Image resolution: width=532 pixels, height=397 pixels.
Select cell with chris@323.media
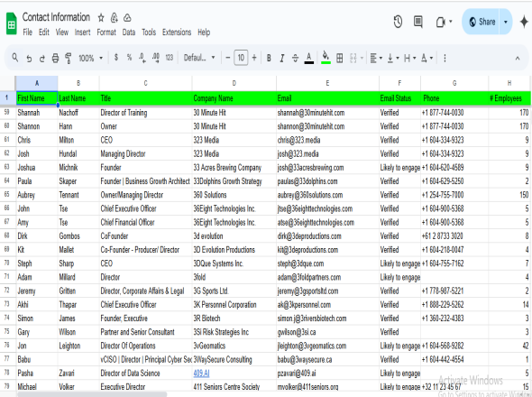pyautogui.click(x=327, y=140)
